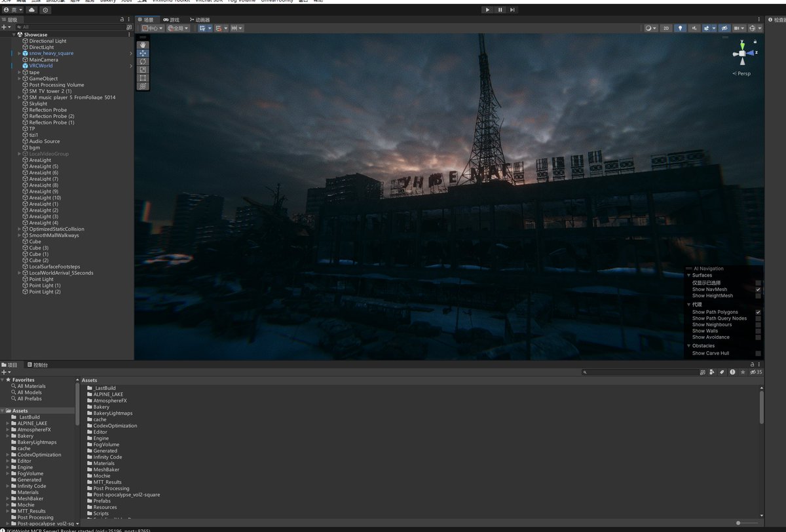The image size is (786, 532).
Task: Select the Rotate tool
Action: coord(143,62)
